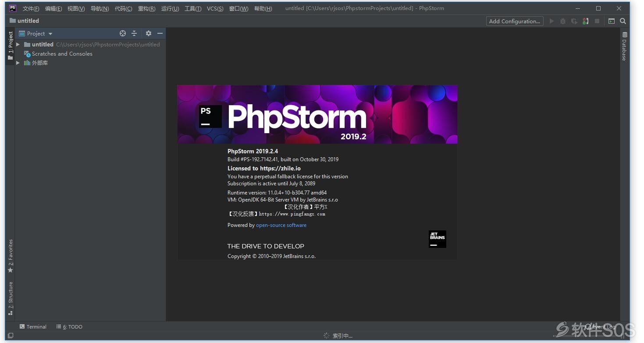Select the 外部库 row in tree

(90, 63)
